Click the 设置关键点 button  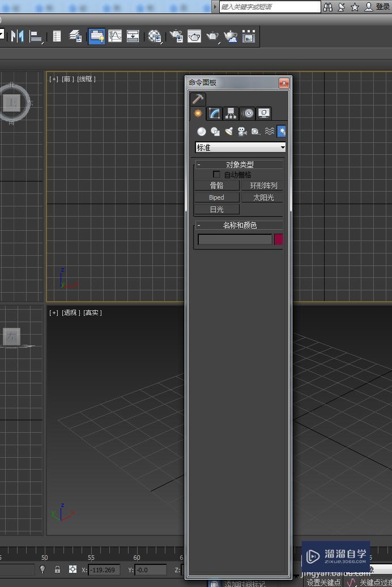tap(324, 582)
